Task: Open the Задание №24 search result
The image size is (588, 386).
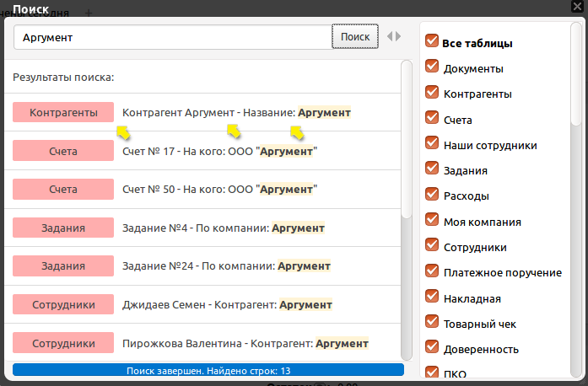Action: point(226,266)
